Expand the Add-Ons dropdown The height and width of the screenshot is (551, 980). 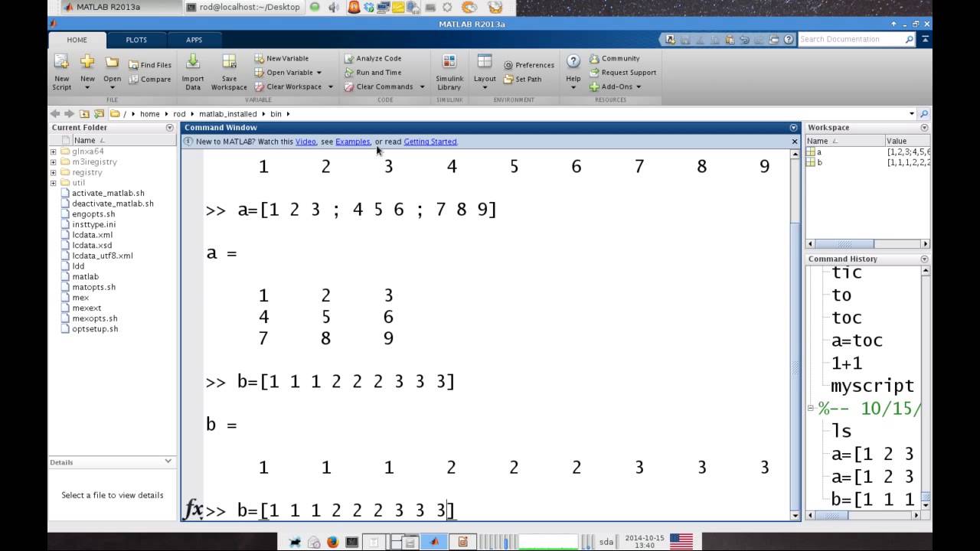pos(616,86)
